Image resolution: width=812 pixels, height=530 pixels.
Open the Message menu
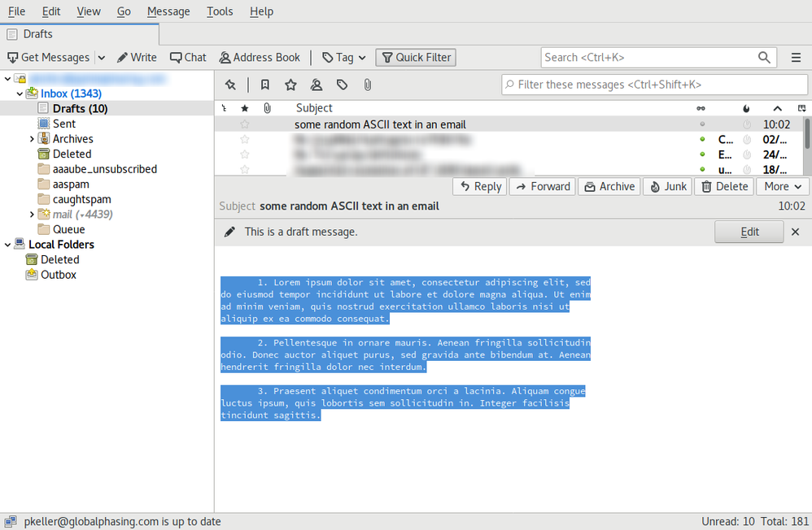tap(168, 11)
